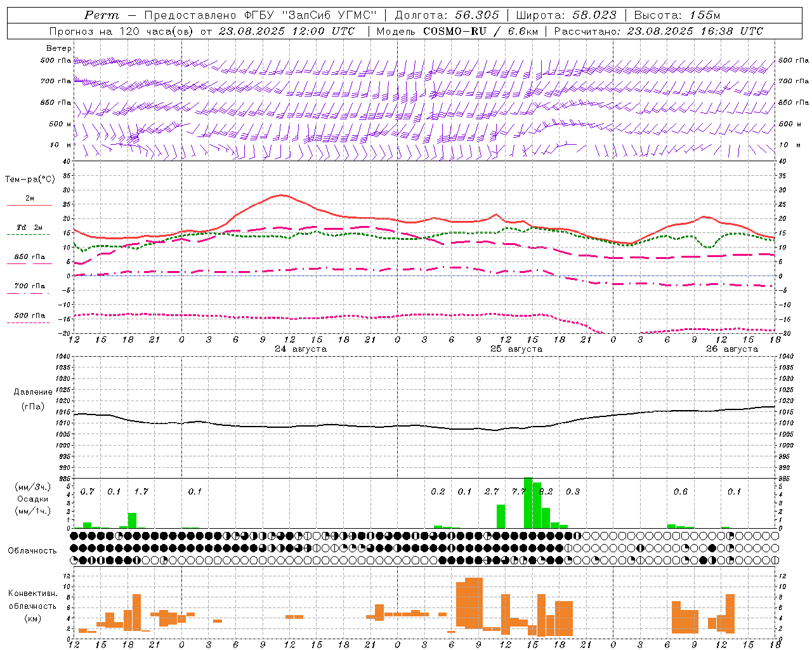Click the "Высота: 155м" header value
Image resolution: width=812 pixels, height=650 pixels.
point(678,15)
